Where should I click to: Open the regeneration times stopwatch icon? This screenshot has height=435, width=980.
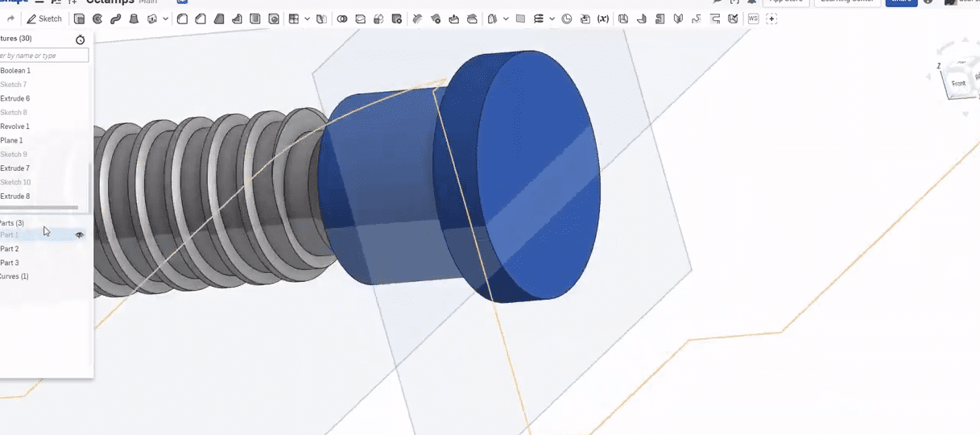pyautogui.click(x=80, y=39)
